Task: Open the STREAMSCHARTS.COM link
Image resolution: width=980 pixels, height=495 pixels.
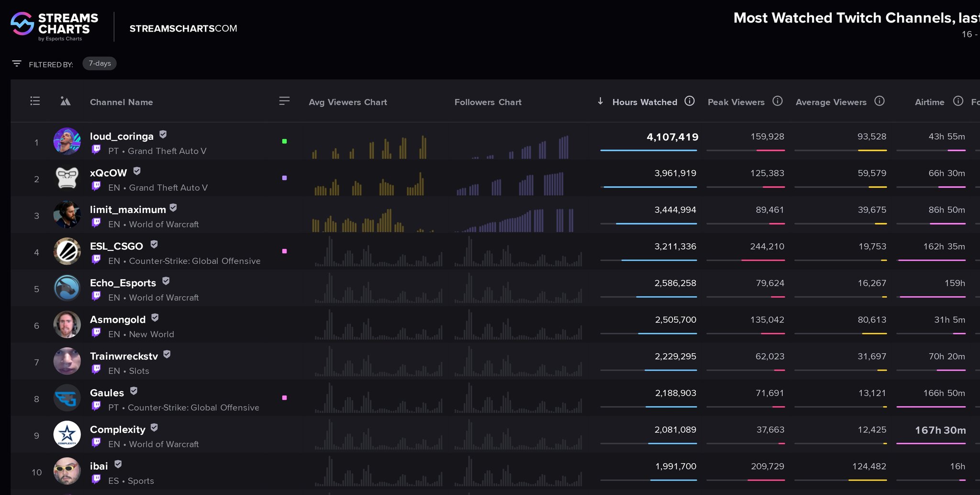Action: coord(183,28)
